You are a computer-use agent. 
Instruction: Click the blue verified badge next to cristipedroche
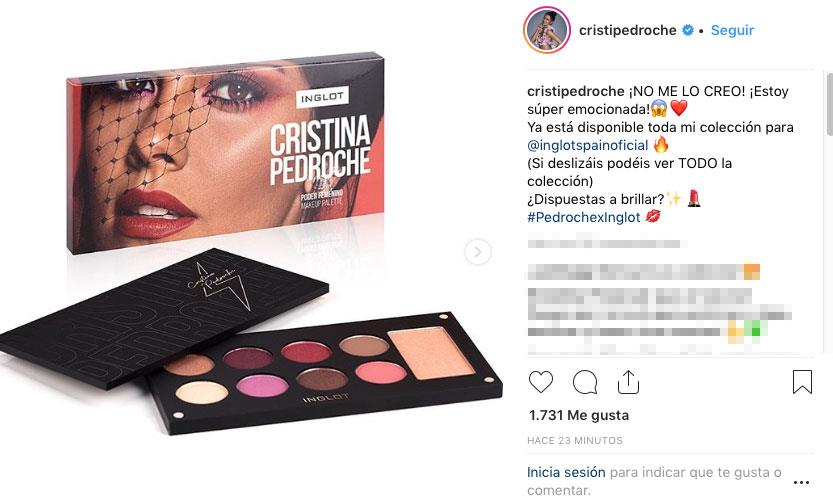pyautogui.click(x=688, y=30)
